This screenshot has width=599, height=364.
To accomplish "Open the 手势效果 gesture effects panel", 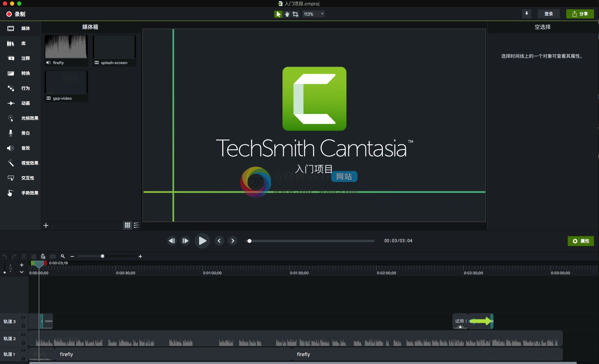I will pos(20,193).
